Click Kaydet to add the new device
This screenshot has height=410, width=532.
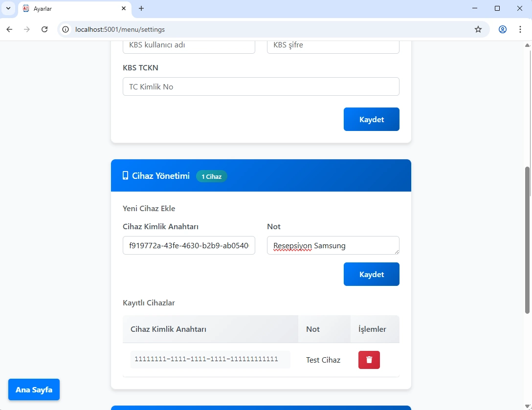coord(371,274)
